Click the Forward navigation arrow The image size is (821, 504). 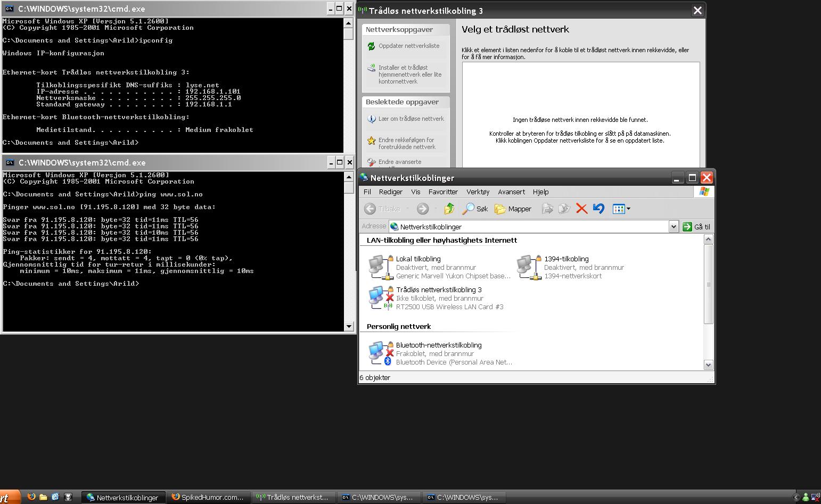click(x=423, y=209)
